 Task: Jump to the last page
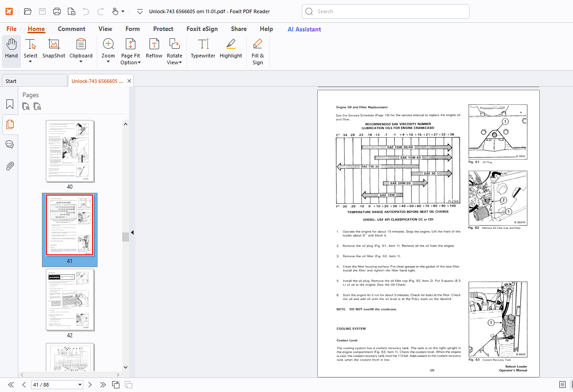(103, 385)
